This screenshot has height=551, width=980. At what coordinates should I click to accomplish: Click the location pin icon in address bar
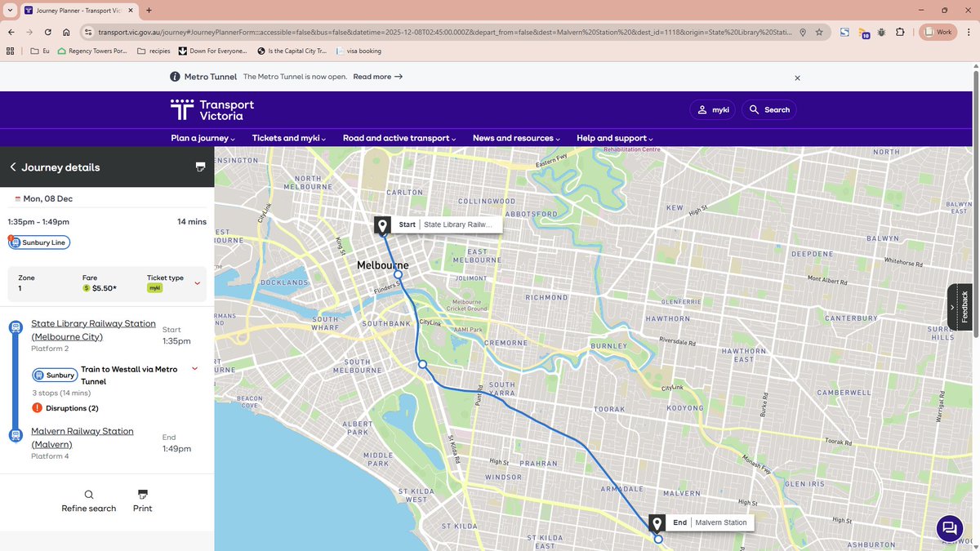[803, 32]
